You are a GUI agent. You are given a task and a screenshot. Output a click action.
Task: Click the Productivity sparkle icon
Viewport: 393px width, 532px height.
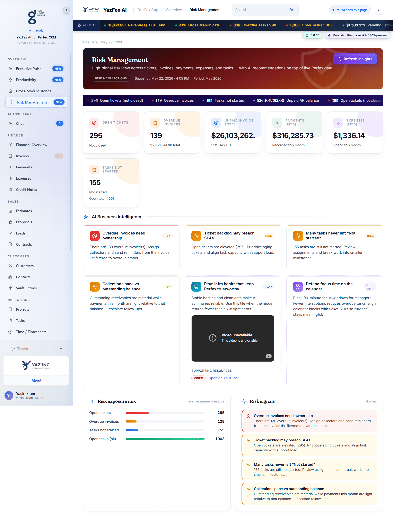(x=10, y=80)
